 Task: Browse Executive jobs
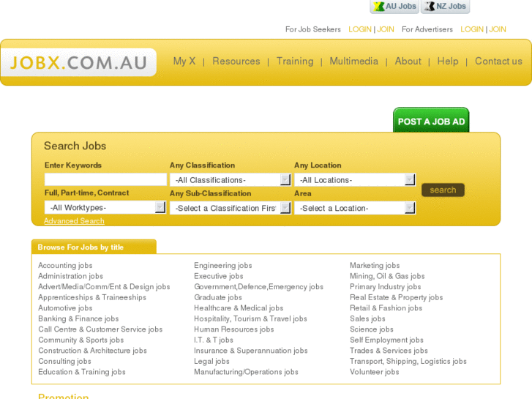click(219, 276)
